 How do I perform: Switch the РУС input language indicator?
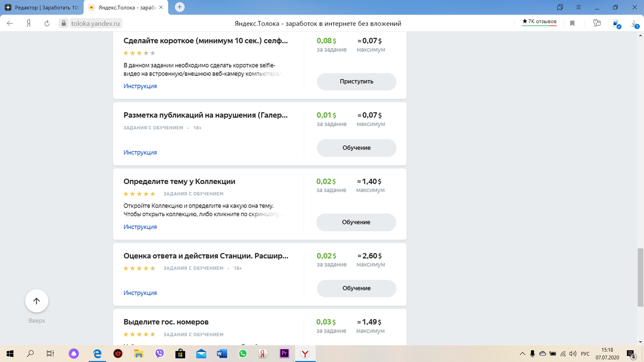[586, 353]
